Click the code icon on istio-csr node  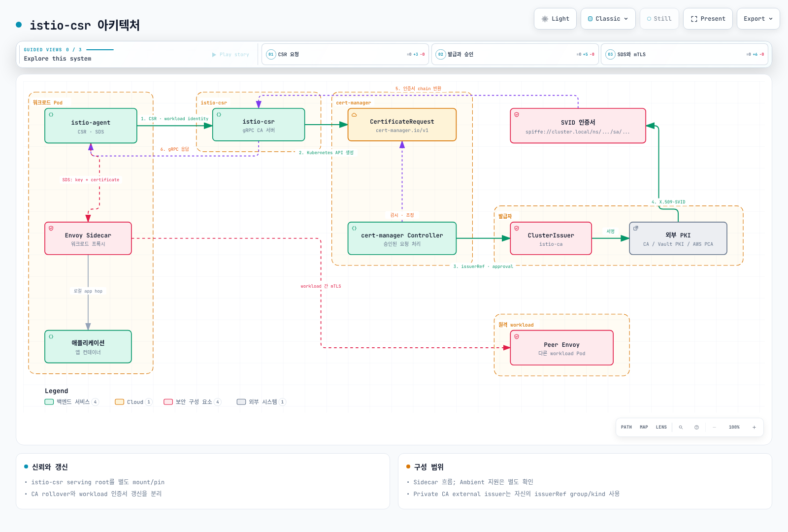point(219,114)
